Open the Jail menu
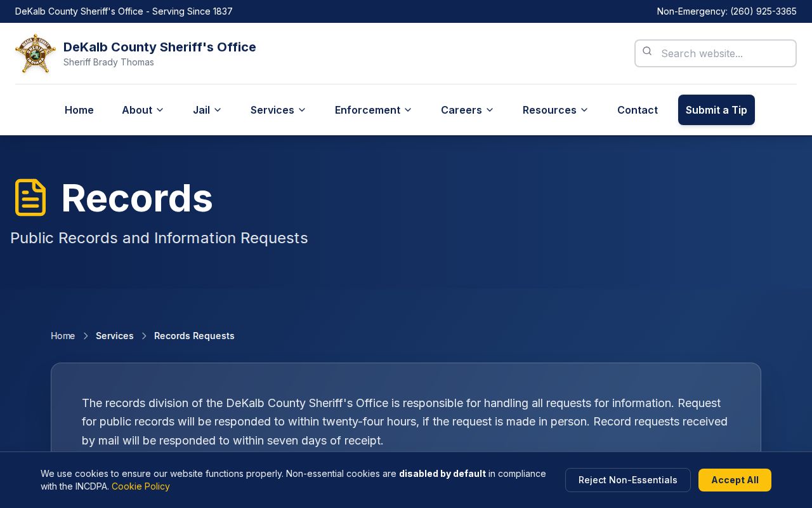The height and width of the screenshot is (508, 812). (207, 110)
